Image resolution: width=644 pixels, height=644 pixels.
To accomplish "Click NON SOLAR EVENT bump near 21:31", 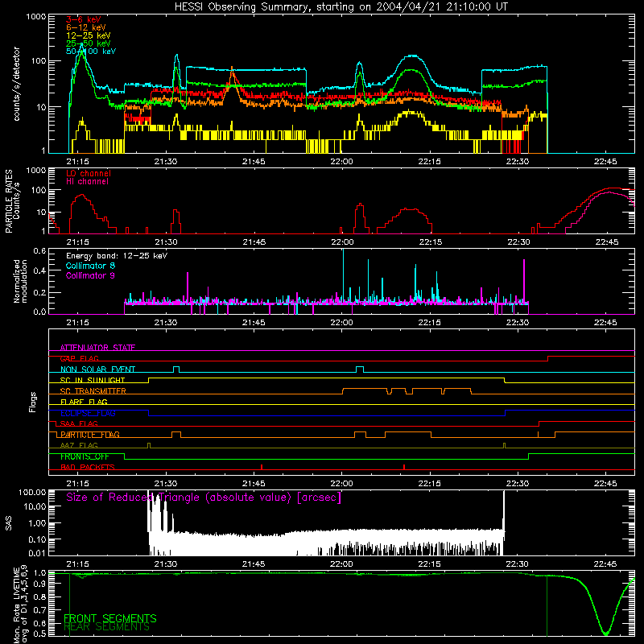I will tap(176, 369).
